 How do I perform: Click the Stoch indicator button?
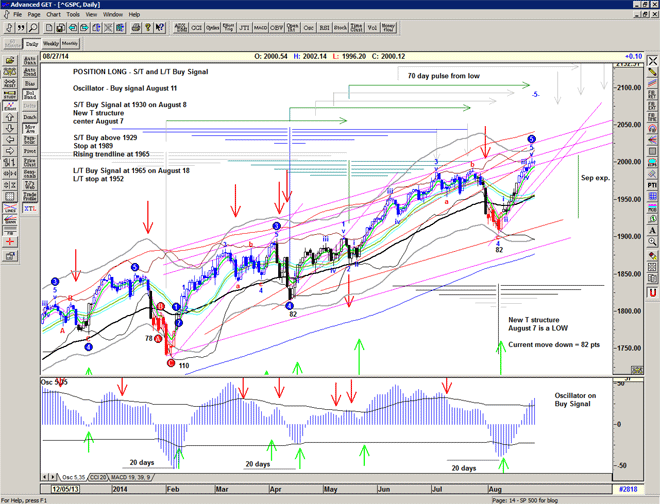[x=323, y=28]
